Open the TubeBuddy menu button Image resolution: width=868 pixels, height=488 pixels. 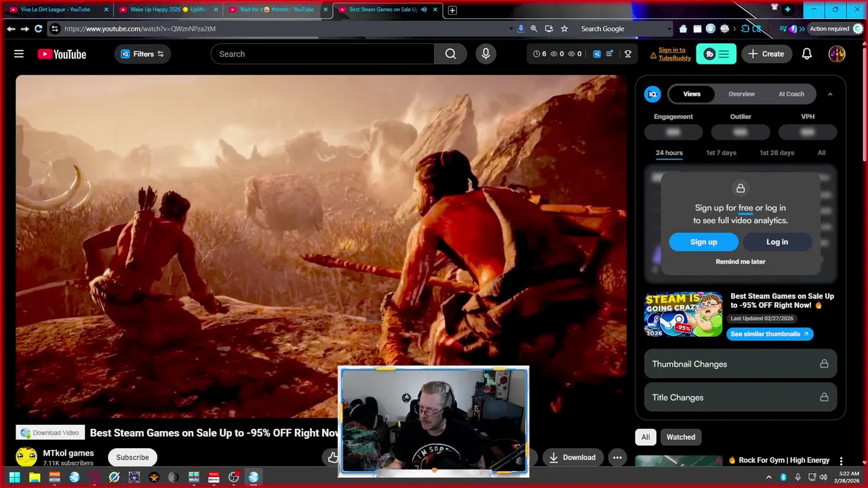716,54
